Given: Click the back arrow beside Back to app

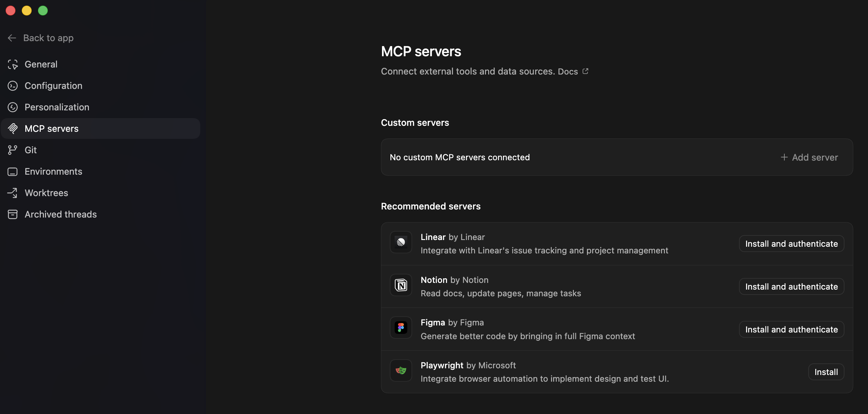Looking at the screenshot, I should (x=12, y=38).
